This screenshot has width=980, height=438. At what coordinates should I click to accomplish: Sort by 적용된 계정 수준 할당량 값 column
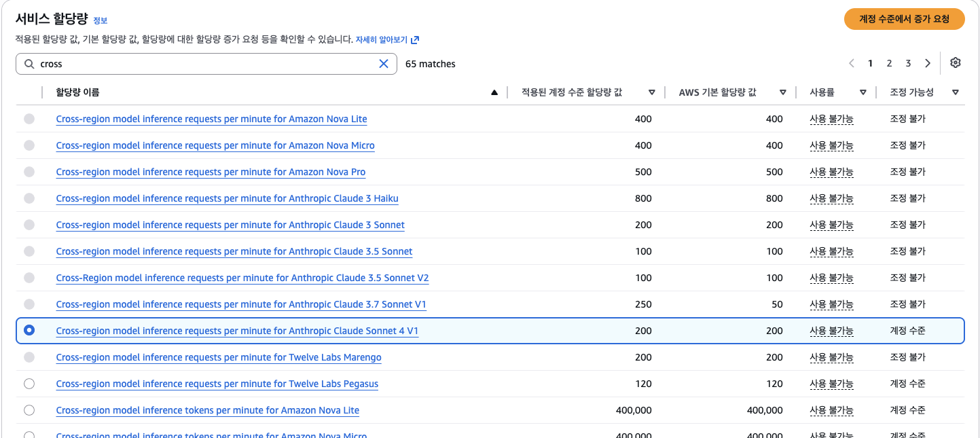(651, 92)
